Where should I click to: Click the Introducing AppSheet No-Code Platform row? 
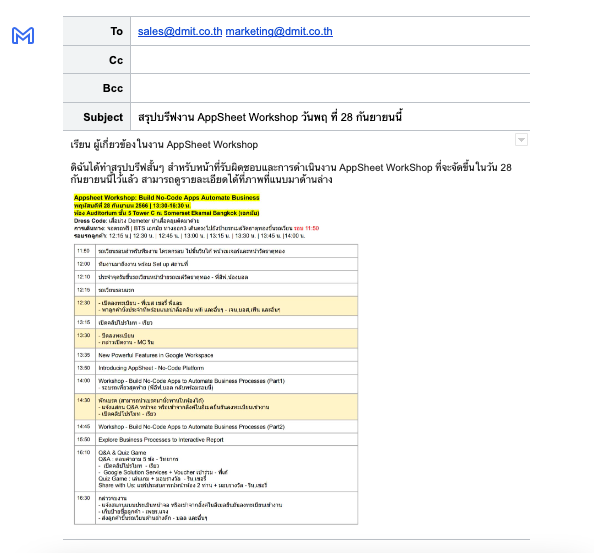(216, 368)
